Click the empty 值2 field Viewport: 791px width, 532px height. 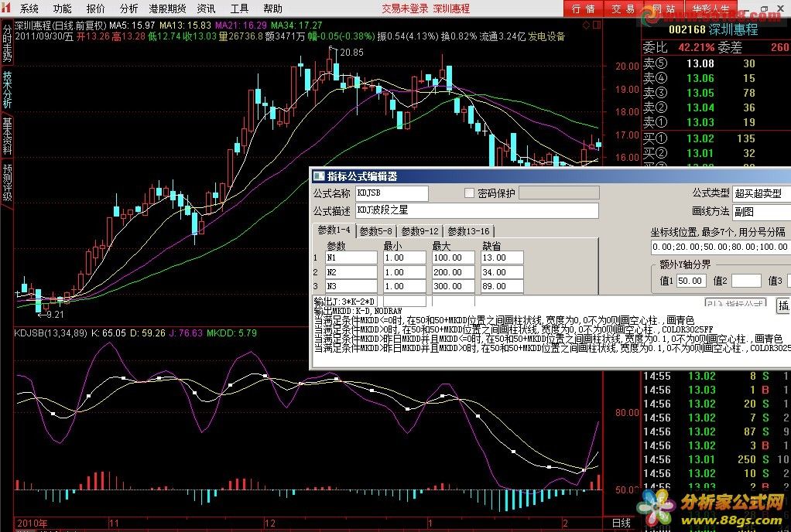click(746, 281)
